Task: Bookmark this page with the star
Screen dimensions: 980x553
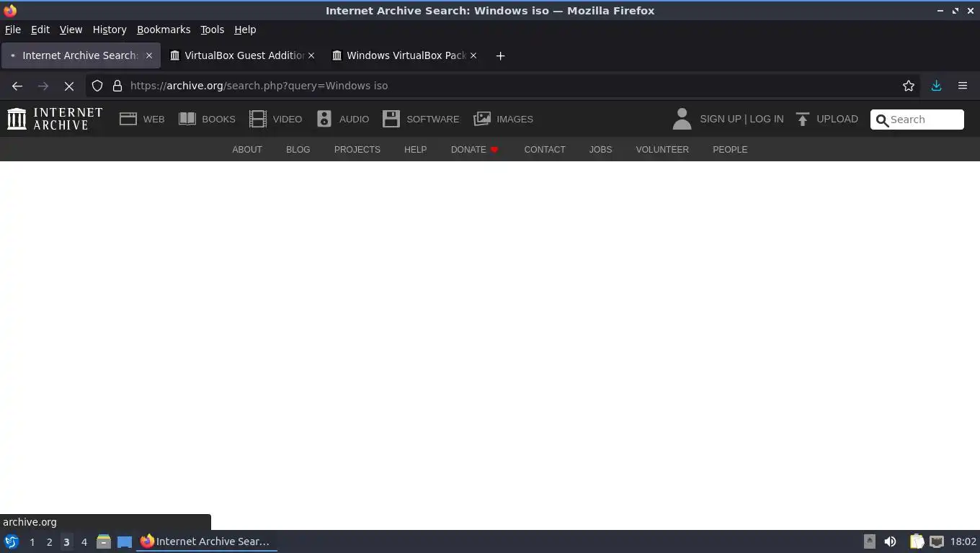Action: click(909, 86)
